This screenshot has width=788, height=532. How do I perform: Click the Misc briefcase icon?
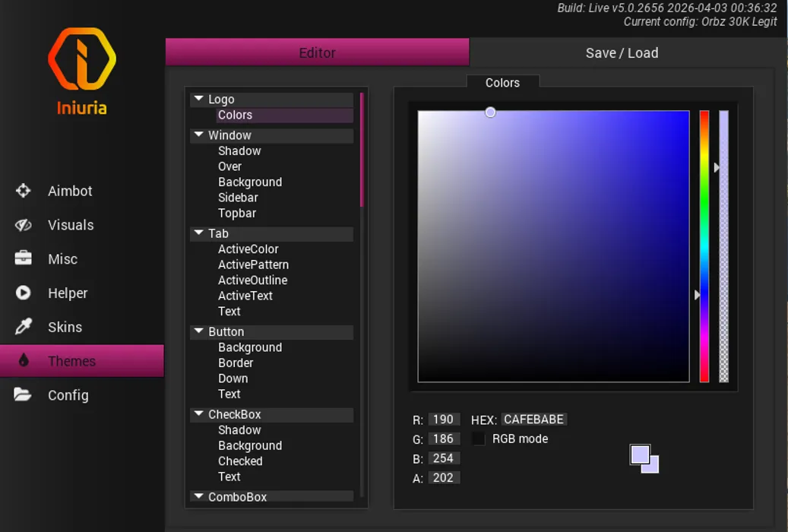tap(23, 258)
